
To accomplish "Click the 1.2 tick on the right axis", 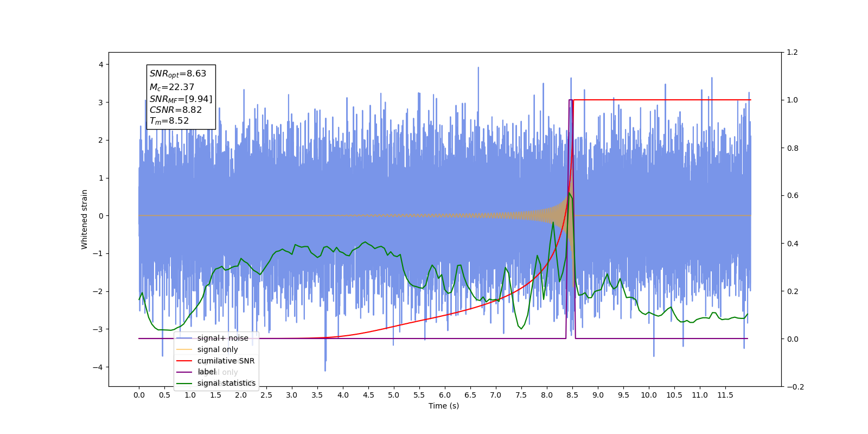I will (792, 53).
